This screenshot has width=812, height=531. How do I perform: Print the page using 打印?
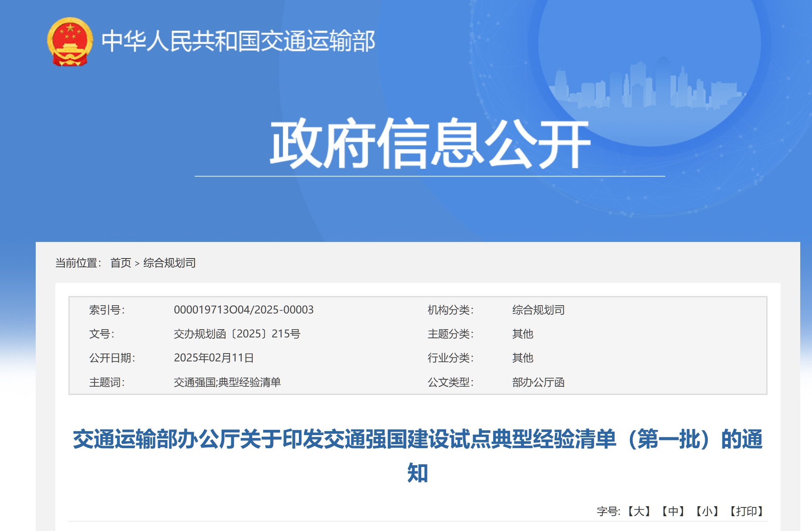[747, 511]
